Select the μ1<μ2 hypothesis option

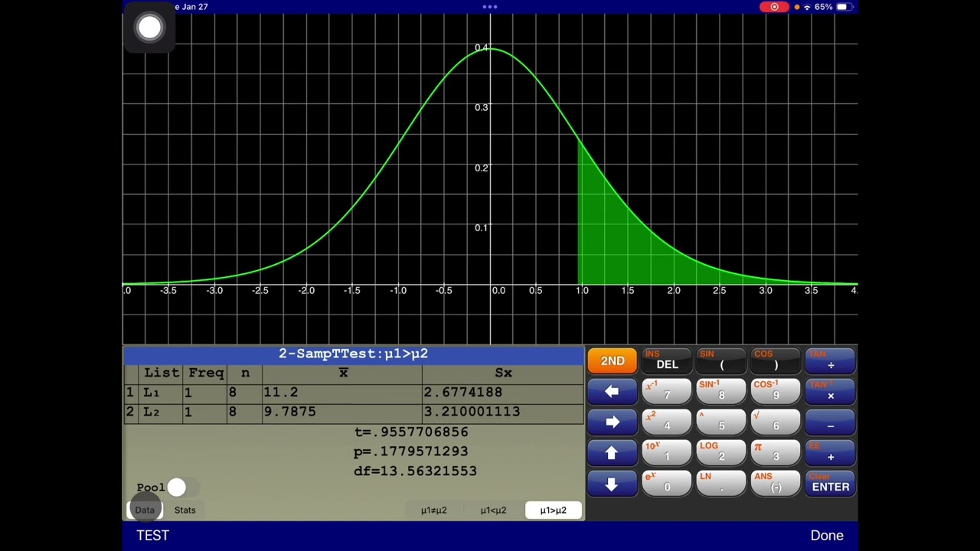tap(493, 510)
